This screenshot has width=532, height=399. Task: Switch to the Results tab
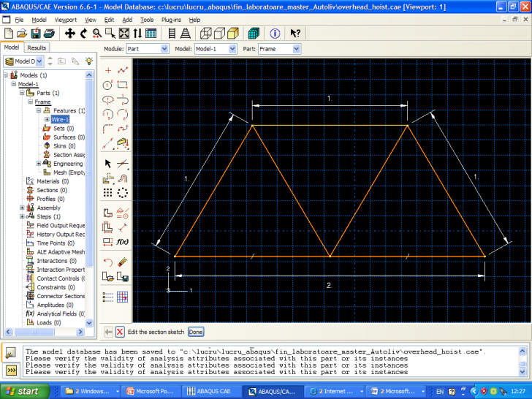37,47
